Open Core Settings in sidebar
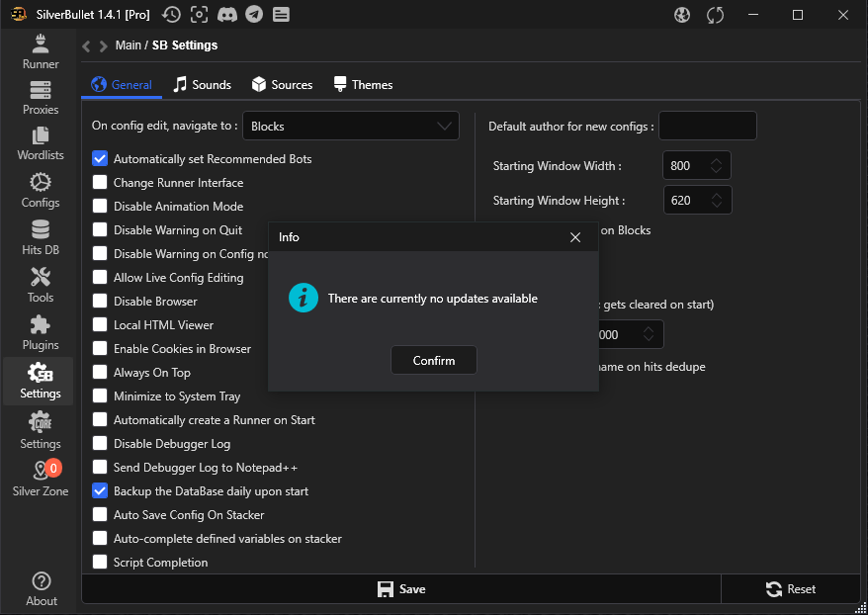The width and height of the screenshot is (868, 615). click(41, 431)
